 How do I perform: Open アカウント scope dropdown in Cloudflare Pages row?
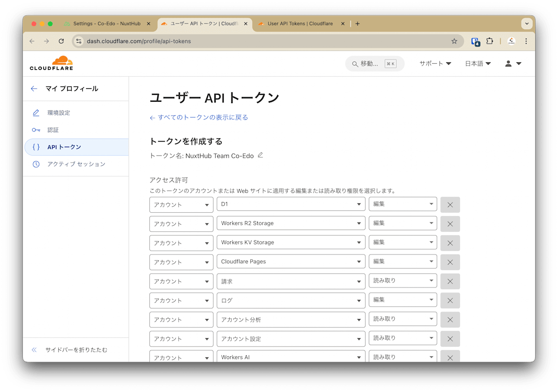tap(181, 261)
